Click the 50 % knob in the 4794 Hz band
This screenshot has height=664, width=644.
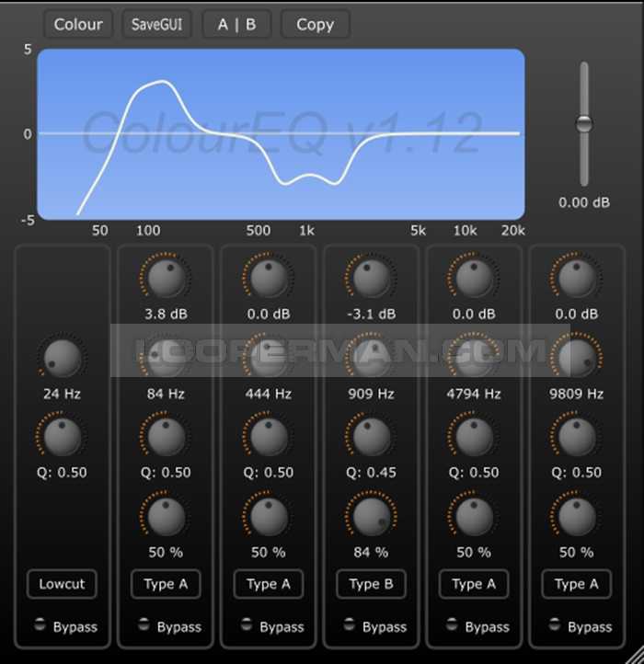point(474,517)
